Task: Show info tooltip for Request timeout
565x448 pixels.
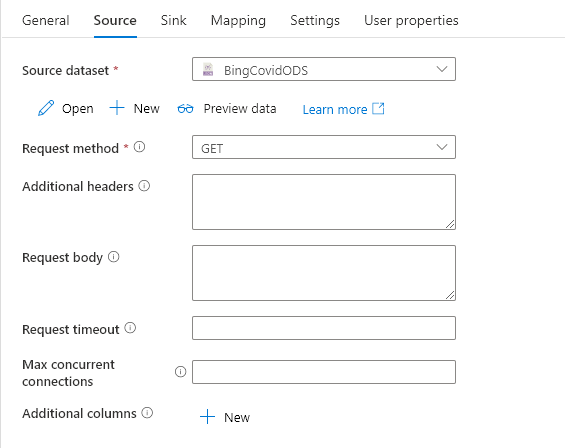Action: 130,328
